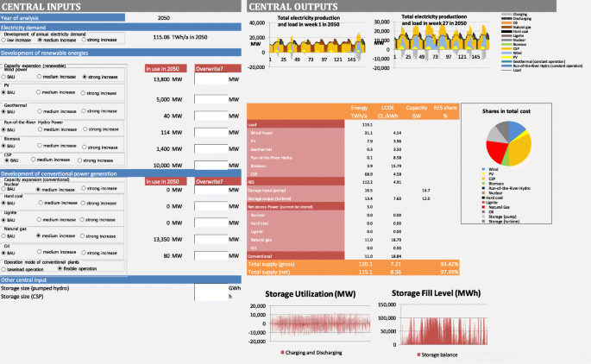Click Charging and Discharging legend swatch

tap(282, 353)
